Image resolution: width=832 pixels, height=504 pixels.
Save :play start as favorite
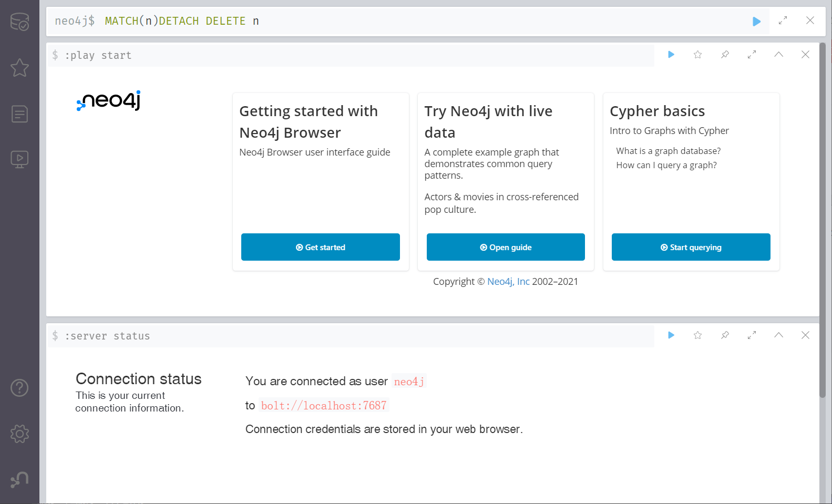[x=697, y=54]
